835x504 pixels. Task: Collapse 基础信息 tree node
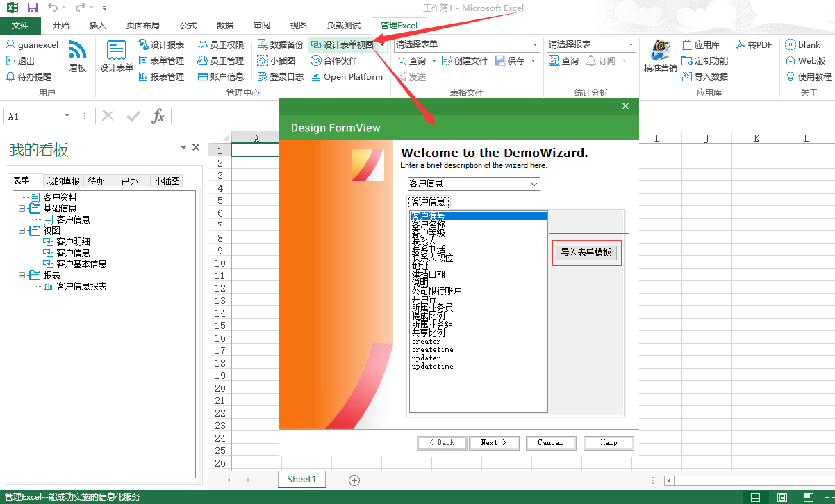(22, 208)
